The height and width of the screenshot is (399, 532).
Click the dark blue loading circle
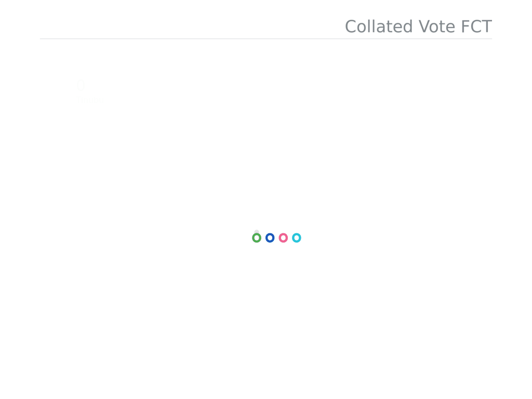(270, 238)
